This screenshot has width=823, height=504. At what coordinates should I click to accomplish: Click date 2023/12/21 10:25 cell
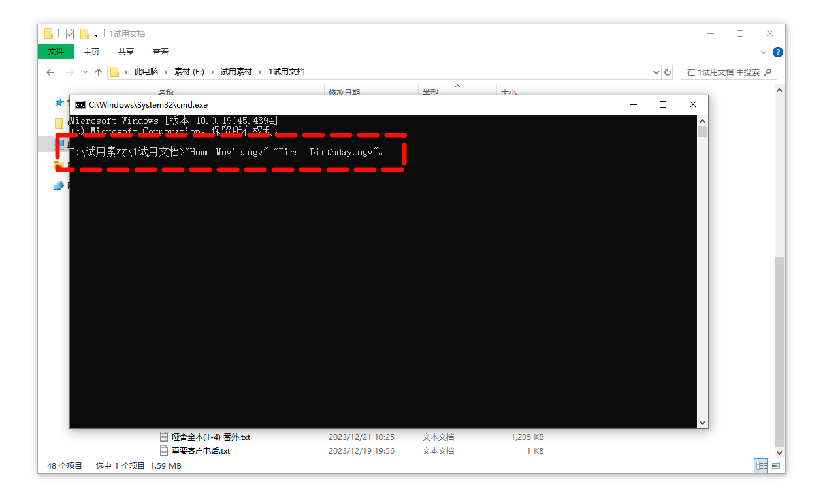(x=361, y=437)
